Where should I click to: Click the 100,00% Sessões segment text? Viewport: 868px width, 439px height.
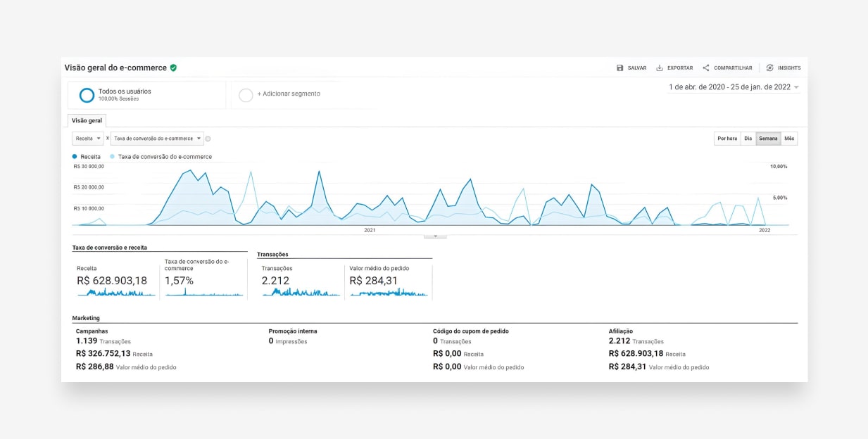coord(118,99)
